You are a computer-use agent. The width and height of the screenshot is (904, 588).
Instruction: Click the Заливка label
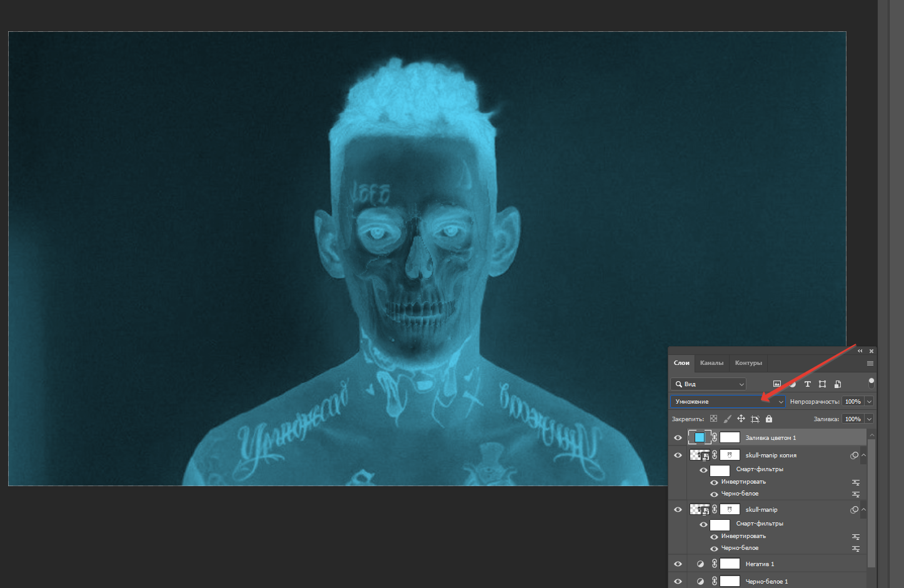(x=826, y=419)
